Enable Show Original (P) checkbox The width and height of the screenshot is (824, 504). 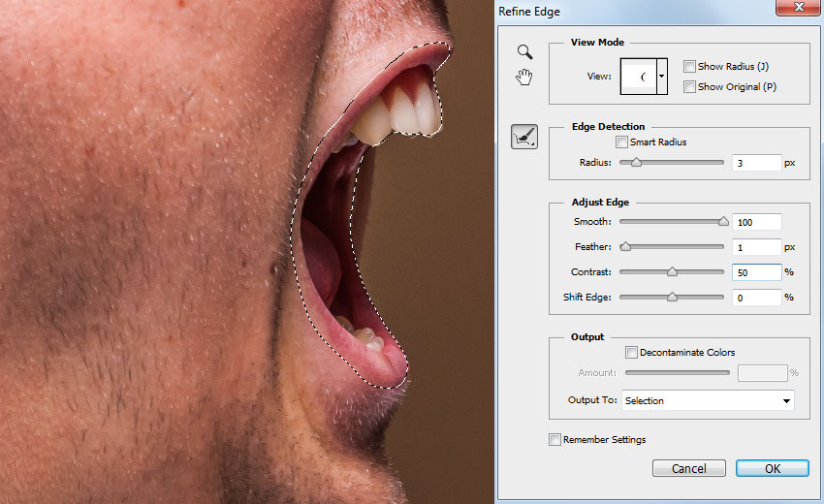[x=689, y=86]
